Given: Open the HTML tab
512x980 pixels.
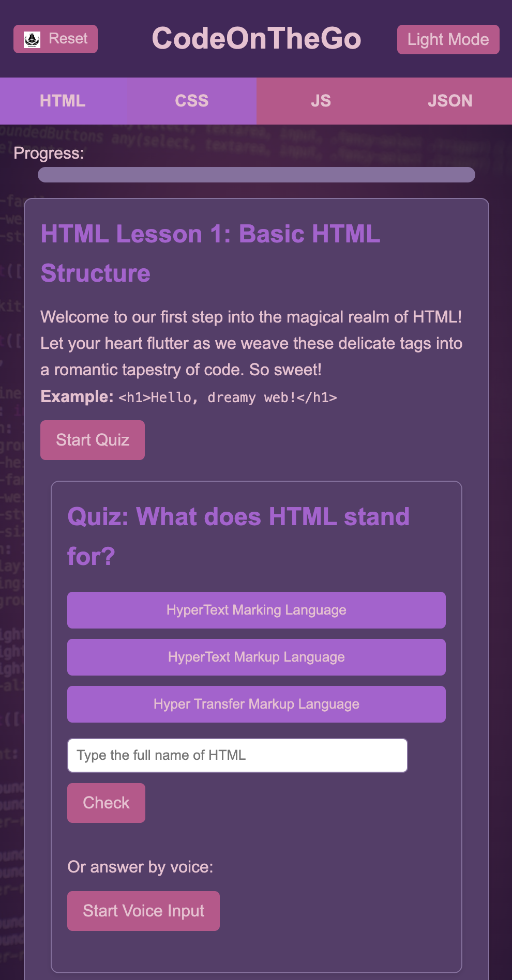Looking at the screenshot, I should 63,101.
